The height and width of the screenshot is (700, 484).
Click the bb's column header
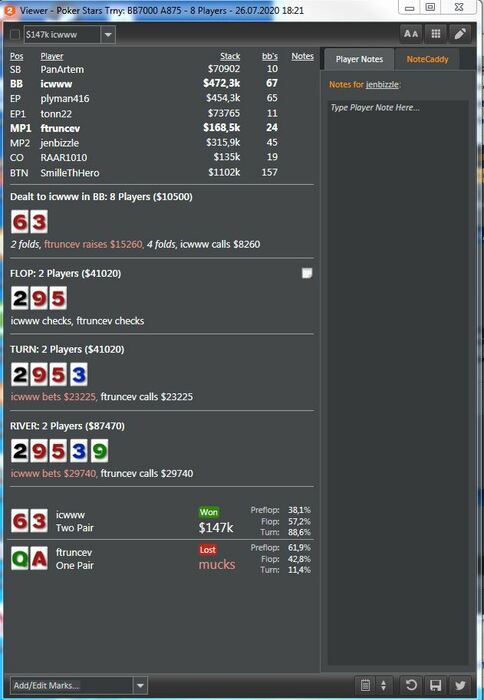(x=270, y=56)
